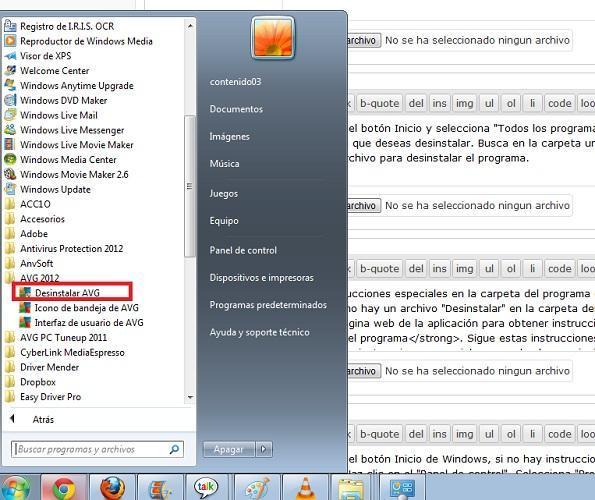
Task: Click the search magnifier icon
Action: [x=174, y=449]
